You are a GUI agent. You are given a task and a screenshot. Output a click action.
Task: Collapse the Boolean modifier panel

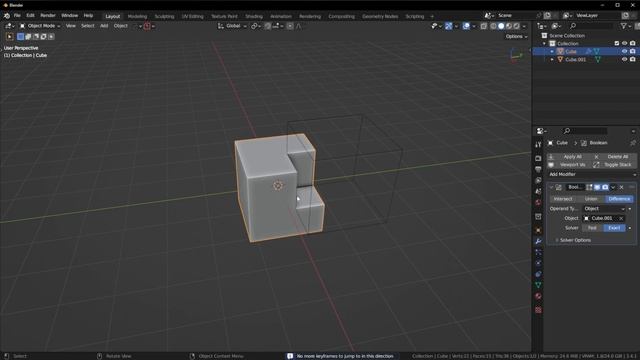pyautogui.click(x=551, y=187)
